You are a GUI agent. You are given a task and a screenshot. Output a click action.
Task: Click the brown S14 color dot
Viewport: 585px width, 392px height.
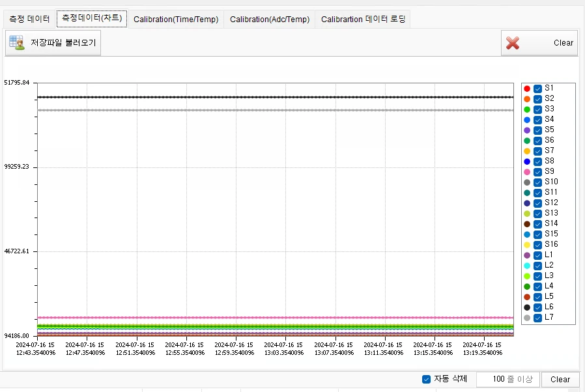[x=527, y=224]
